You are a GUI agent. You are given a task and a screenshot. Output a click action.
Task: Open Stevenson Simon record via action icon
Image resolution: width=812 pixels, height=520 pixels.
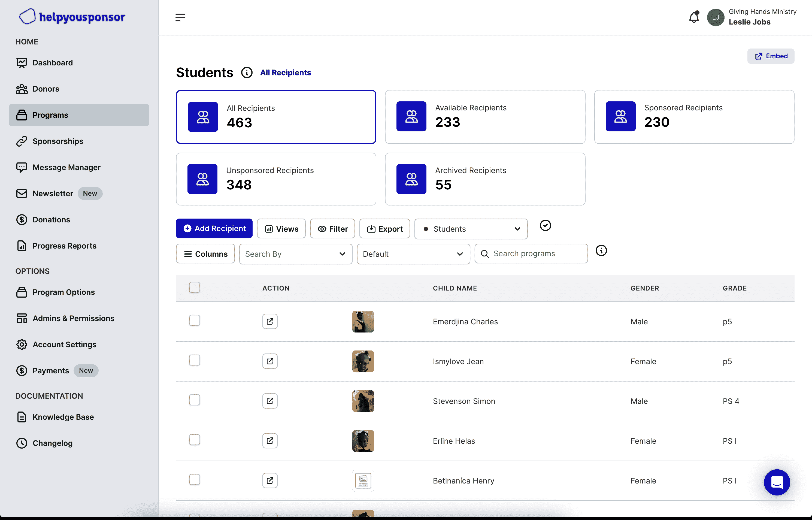(270, 401)
